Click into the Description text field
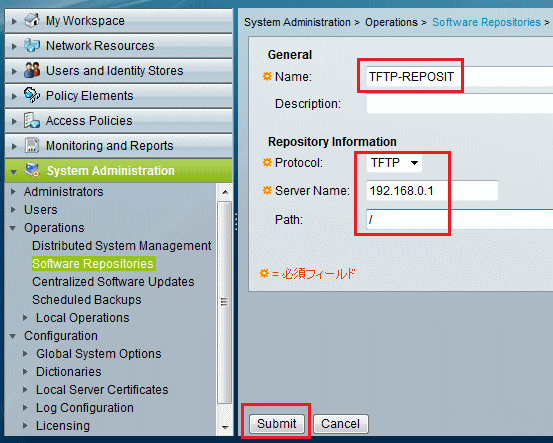 click(x=460, y=104)
